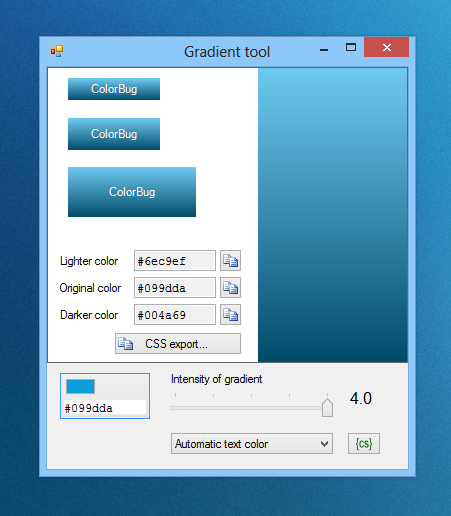Click the CSS export button
Viewport: 451px width, 516px height.
pos(178,344)
